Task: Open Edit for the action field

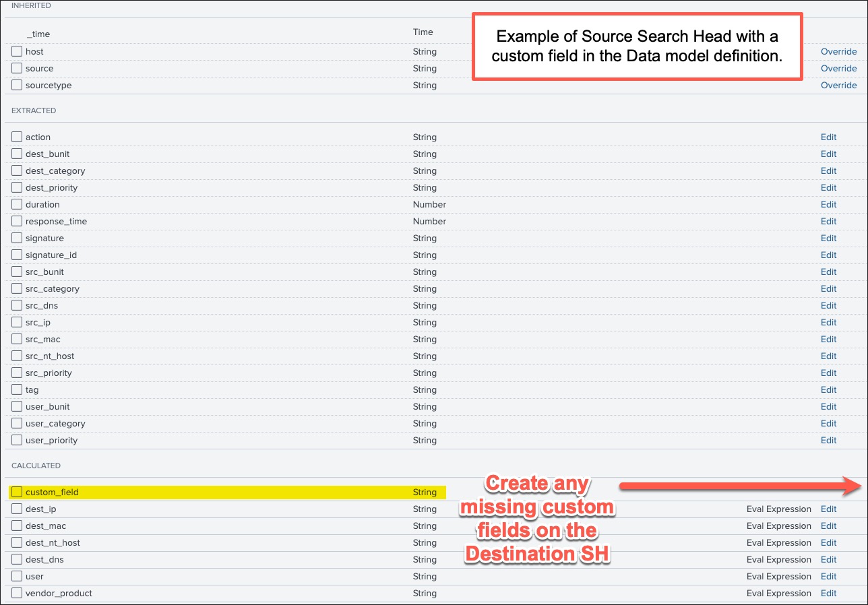Action: pos(828,137)
